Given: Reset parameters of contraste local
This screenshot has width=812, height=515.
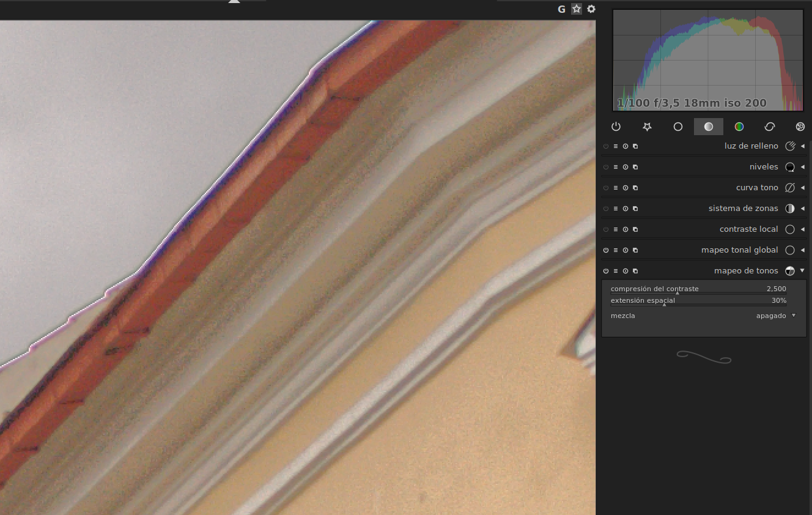Looking at the screenshot, I should click(626, 229).
